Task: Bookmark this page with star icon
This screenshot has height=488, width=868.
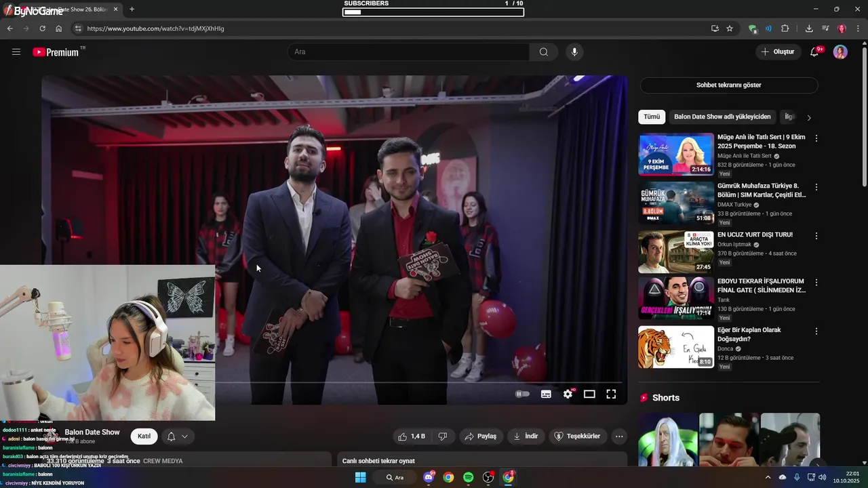Action: (x=730, y=28)
